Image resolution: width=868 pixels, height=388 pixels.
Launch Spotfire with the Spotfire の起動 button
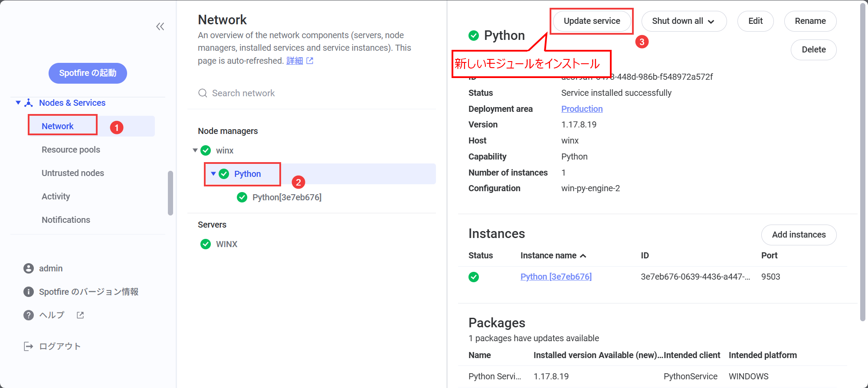[x=88, y=73]
